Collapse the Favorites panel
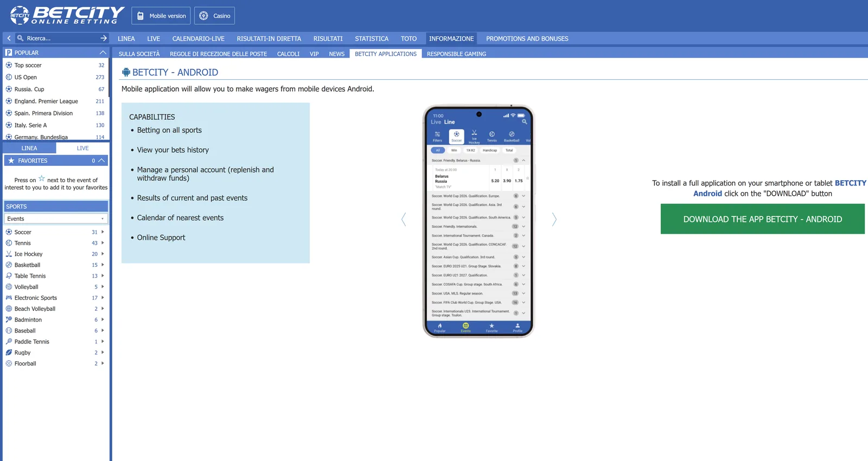 click(101, 161)
